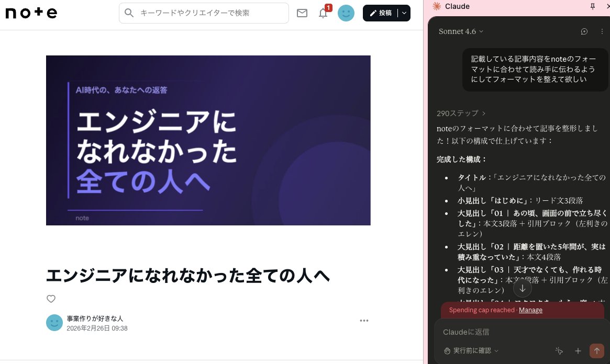
Task: Expand the 投稿 dropdown arrow
Action: point(404,13)
